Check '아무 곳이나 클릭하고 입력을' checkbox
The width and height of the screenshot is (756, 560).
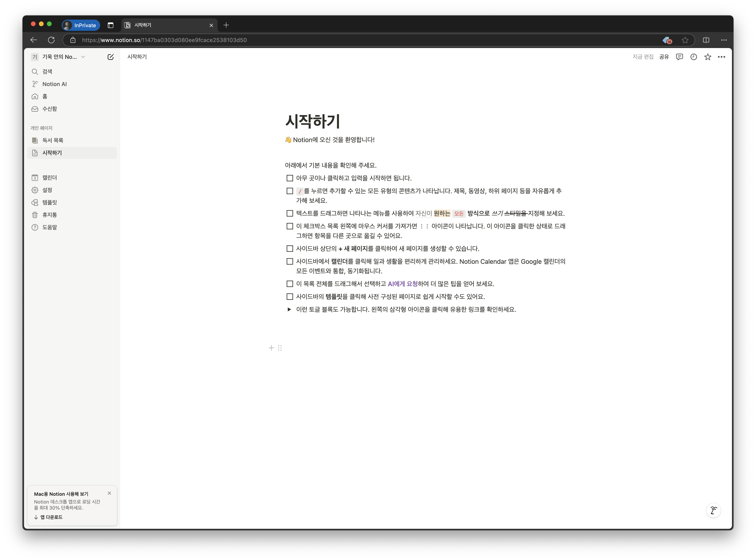tap(289, 178)
